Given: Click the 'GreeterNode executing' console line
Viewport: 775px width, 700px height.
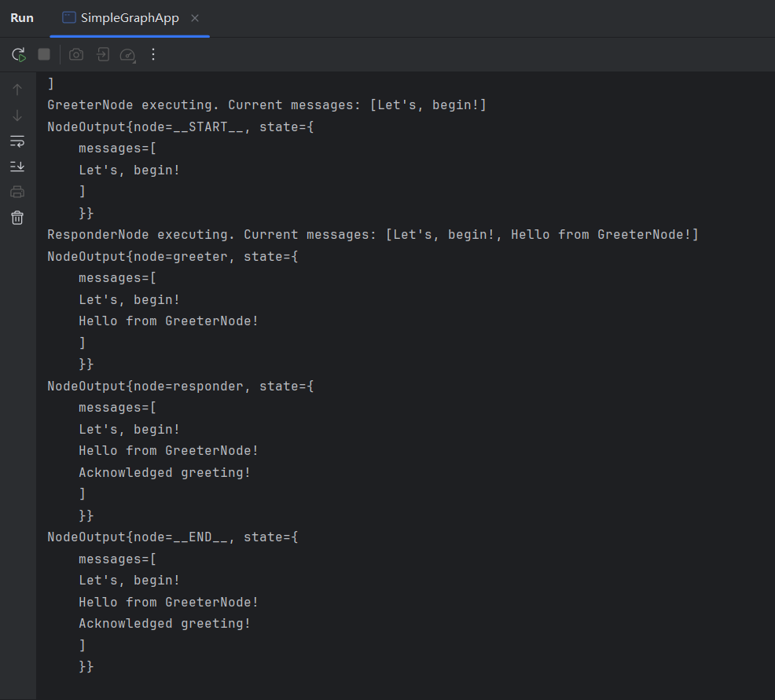Looking at the screenshot, I should point(266,105).
